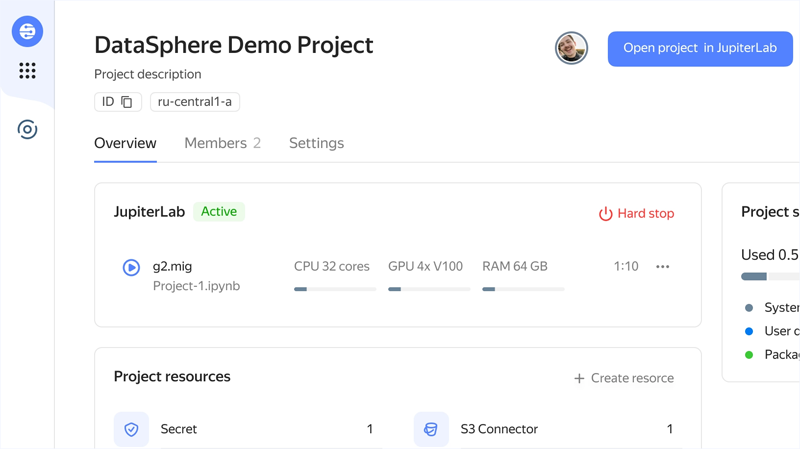Click the DataSphere logo icon in sidebar
The width and height of the screenshot is (800, 449).
coord(27,32)
